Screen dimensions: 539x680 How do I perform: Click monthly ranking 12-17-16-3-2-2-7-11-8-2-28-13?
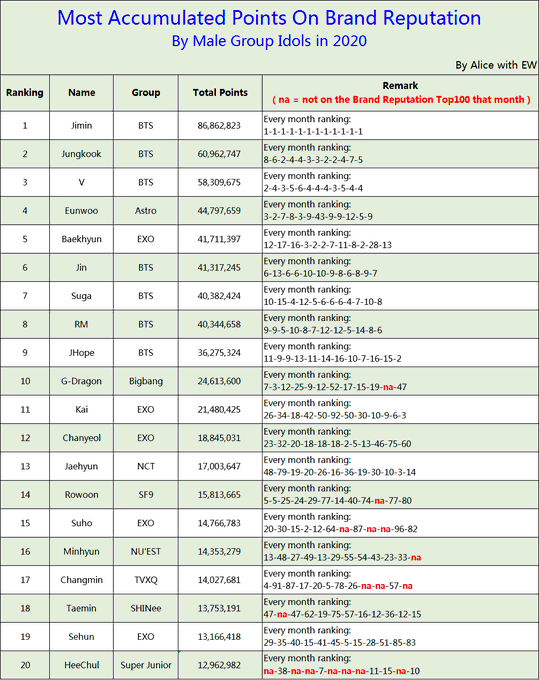tap(327, 245)
